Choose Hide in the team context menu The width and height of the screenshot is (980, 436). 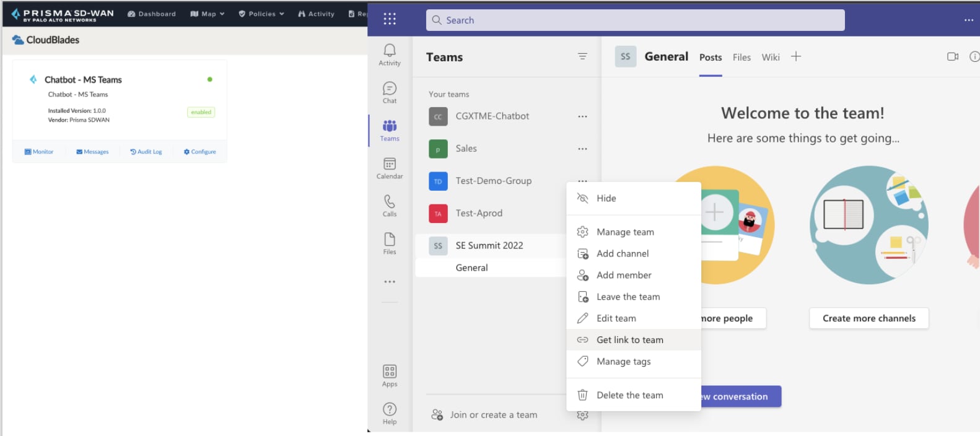click(634, 198)
